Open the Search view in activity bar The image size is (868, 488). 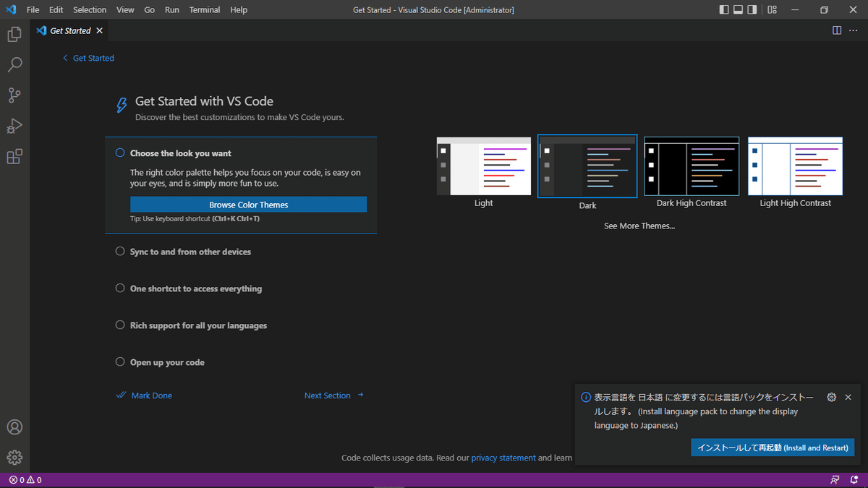tap(14, 64)
